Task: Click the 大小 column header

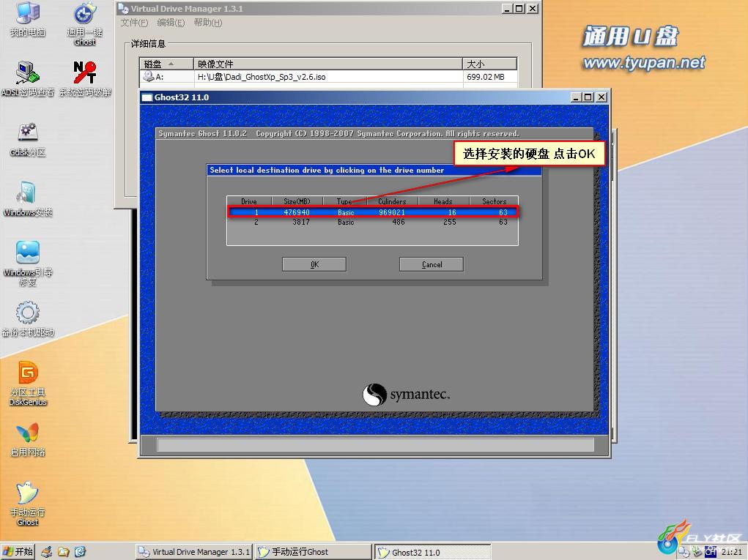Action: pyautogui.click(x=490, y=64)
